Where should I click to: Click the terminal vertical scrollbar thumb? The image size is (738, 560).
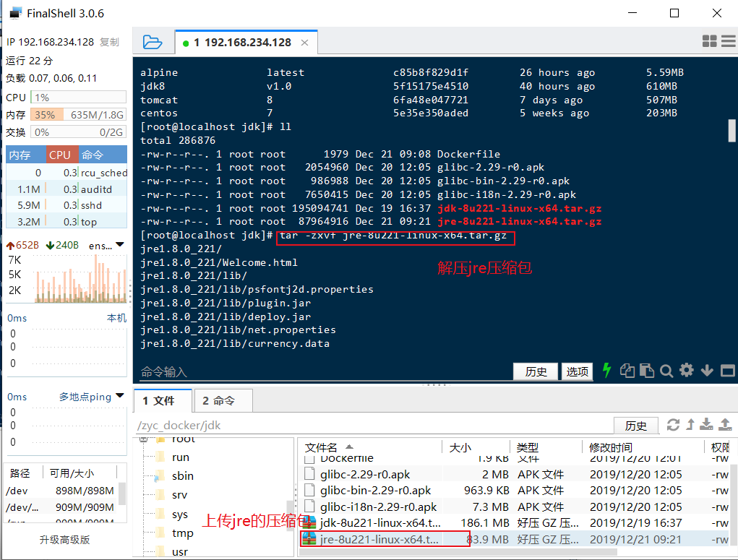[732, 130]
